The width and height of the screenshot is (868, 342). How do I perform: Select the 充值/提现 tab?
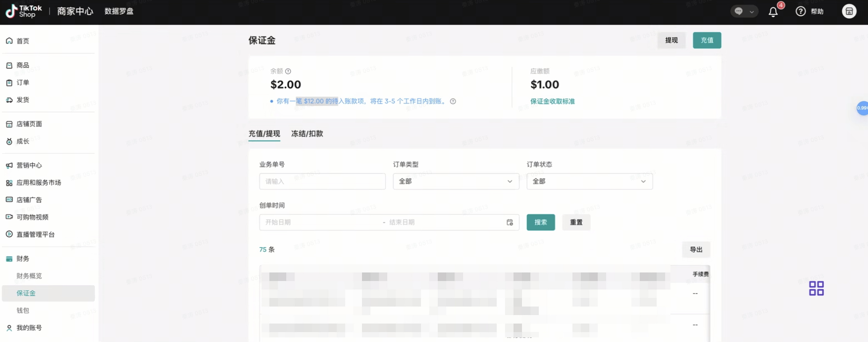[264, 134]
